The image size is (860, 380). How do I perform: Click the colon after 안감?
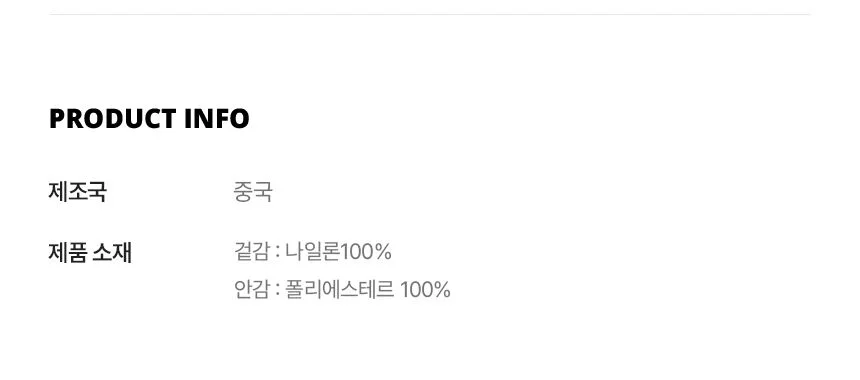click(x=277, y=290)
